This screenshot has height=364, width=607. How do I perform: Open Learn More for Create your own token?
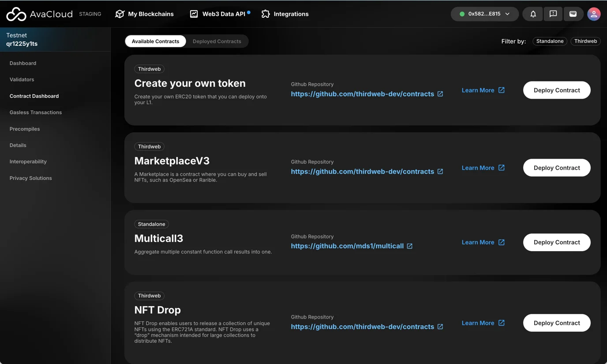click(483, 90)
